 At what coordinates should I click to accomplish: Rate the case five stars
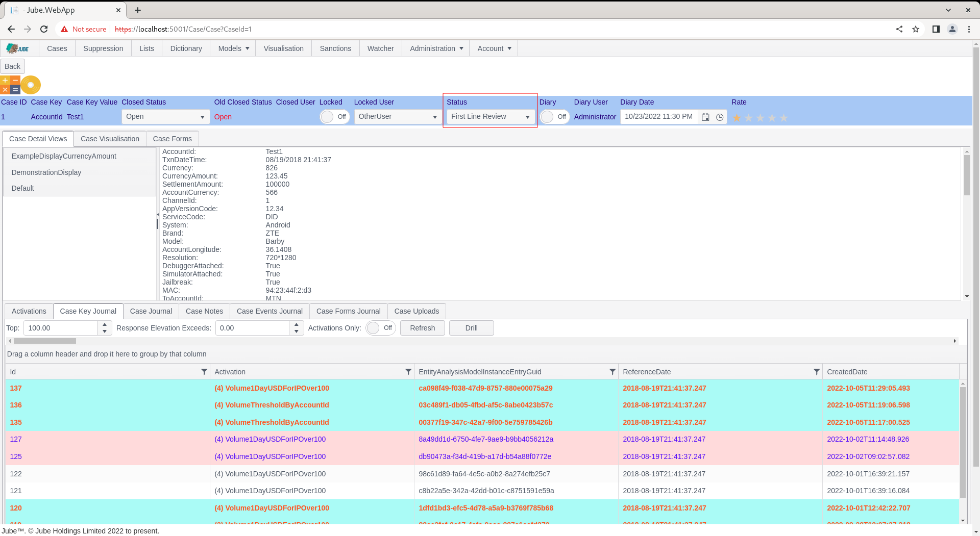[x=783, y=118]
